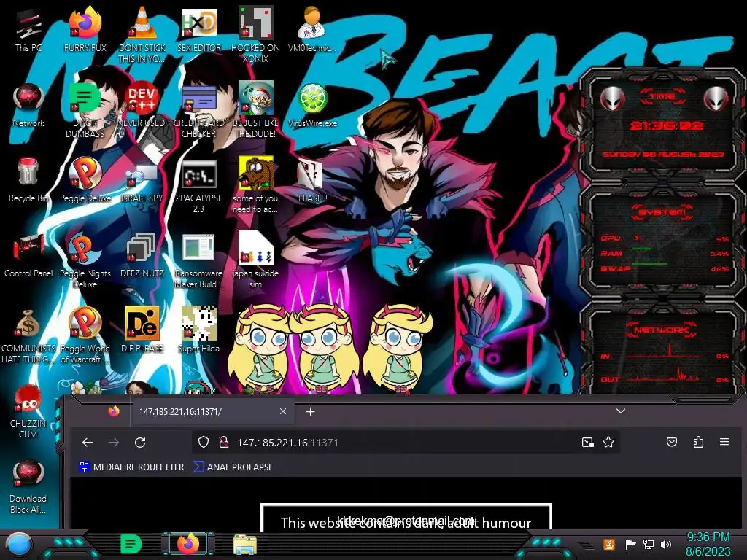Click the orange Java tray icon
This screenshot has height=560, width=747.
(x=608, y=544)
